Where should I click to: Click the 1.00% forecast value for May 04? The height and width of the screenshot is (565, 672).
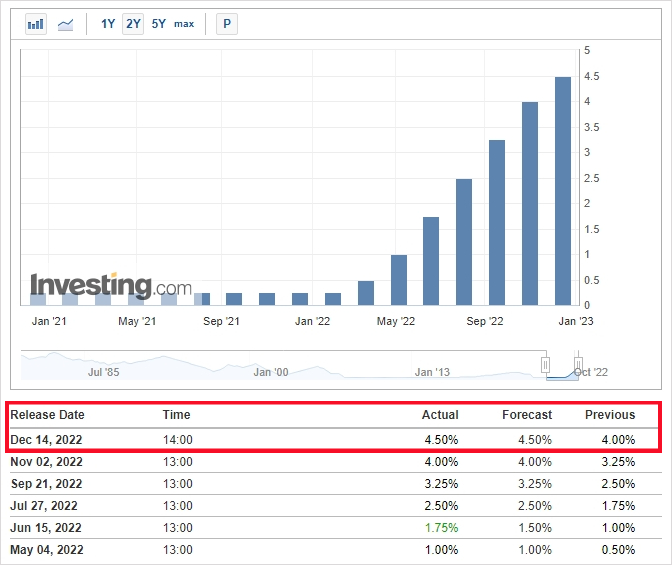tap(535, 550)
